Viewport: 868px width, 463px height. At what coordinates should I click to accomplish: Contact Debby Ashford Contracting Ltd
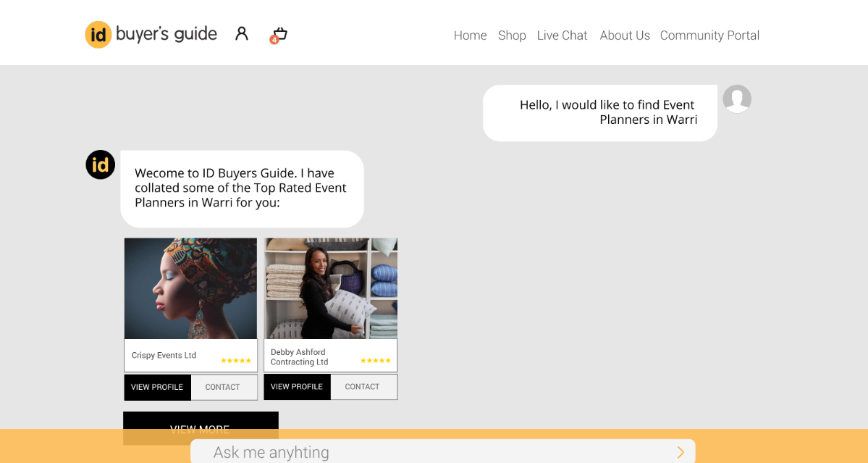(x=363, y=387)
